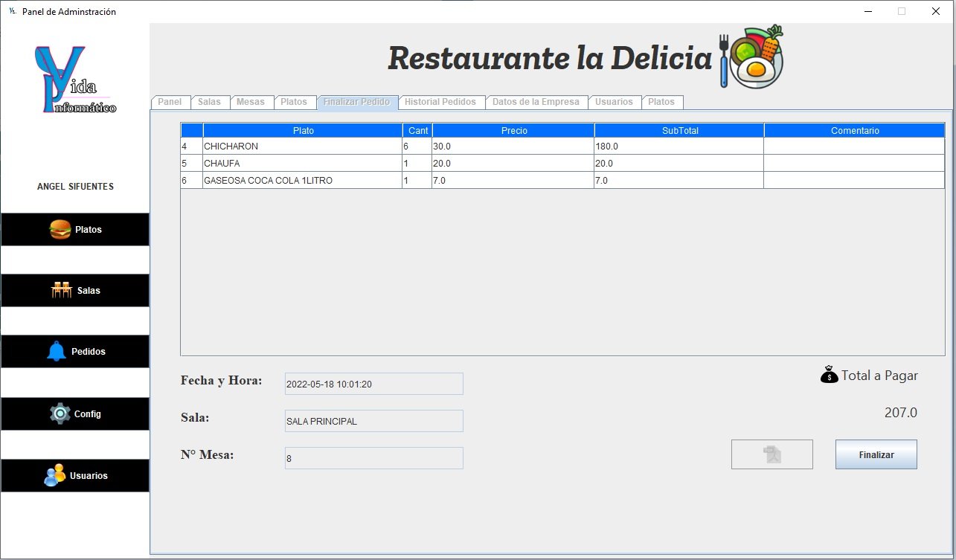This screenshot has width=956, height=560.
Task: Select the GASEOSA COCA COLA 1LITRO row
Action: (x=562, y=181)
